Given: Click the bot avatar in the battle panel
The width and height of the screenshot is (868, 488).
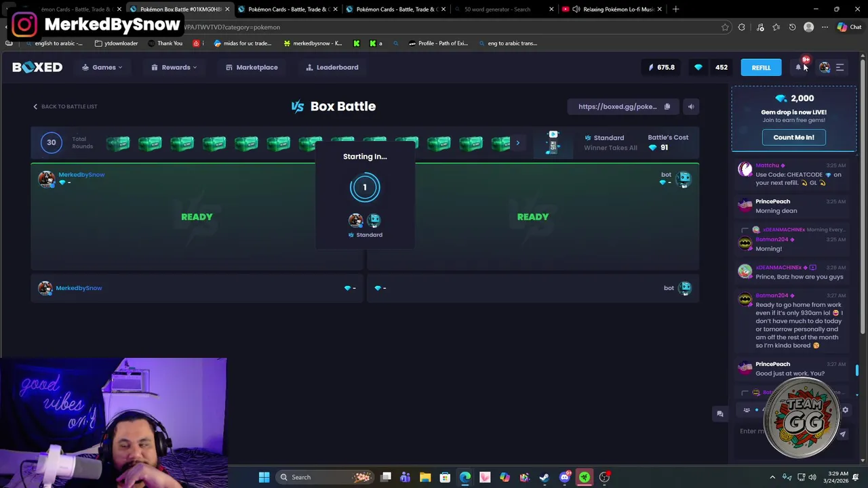Looking at the screenshot, I should coord(684,179).
